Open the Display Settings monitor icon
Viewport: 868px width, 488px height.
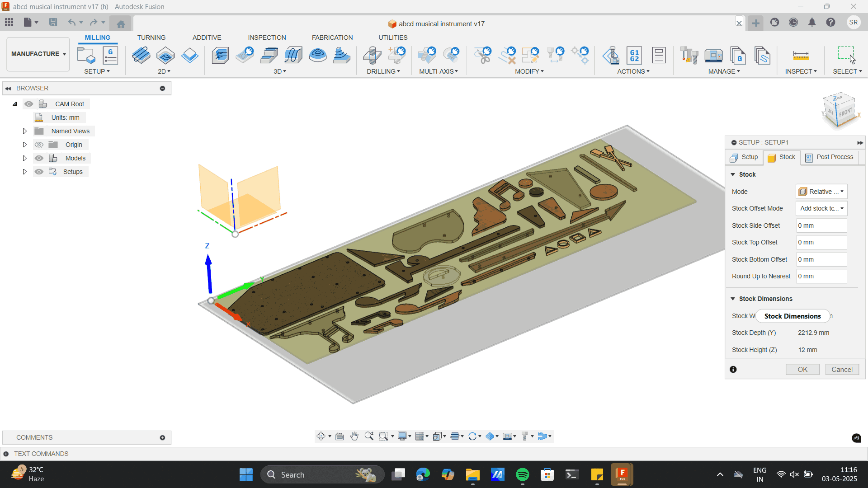[x=402, y=436]
